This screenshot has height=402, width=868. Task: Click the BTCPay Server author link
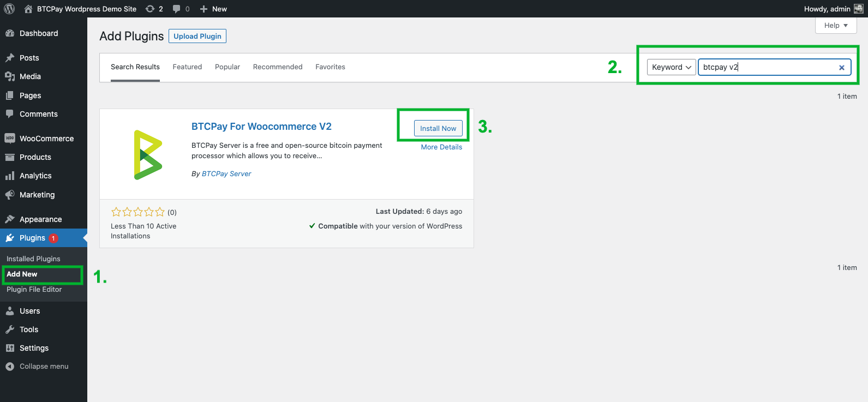click(226, 174)
